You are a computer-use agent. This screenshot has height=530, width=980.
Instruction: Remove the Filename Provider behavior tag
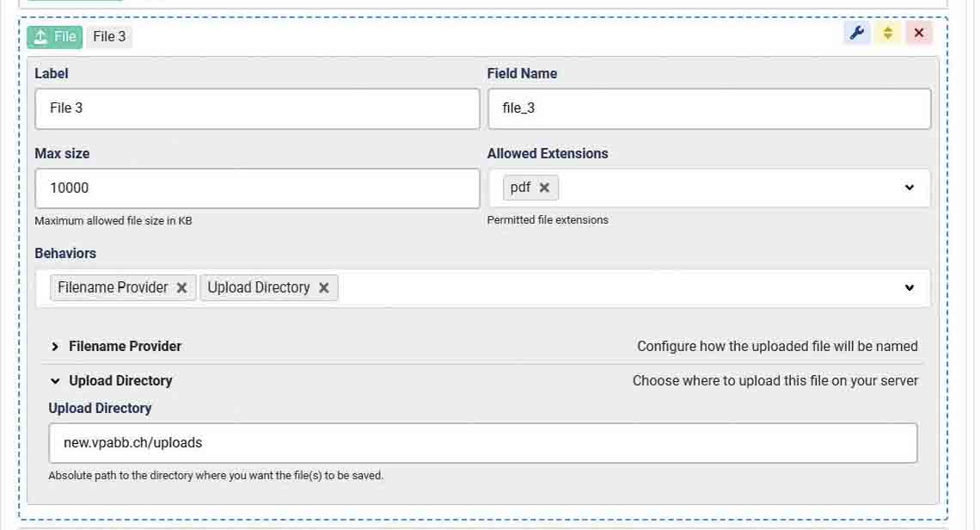click(x=182, y=288)
